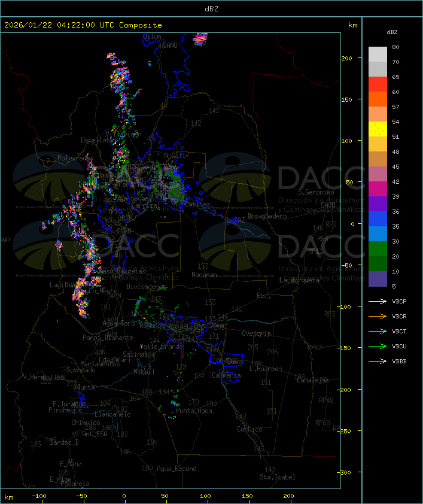Pick the dark orange 57-60 dBZ swatch
The width and height of the screenshot is (423, 504).
tap(378, 99)
